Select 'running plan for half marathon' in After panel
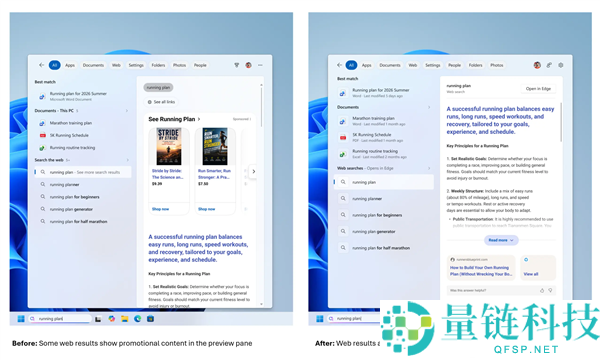Image resolution: width=600 pixels, height=360 pixels. click(x=384, y=248)
